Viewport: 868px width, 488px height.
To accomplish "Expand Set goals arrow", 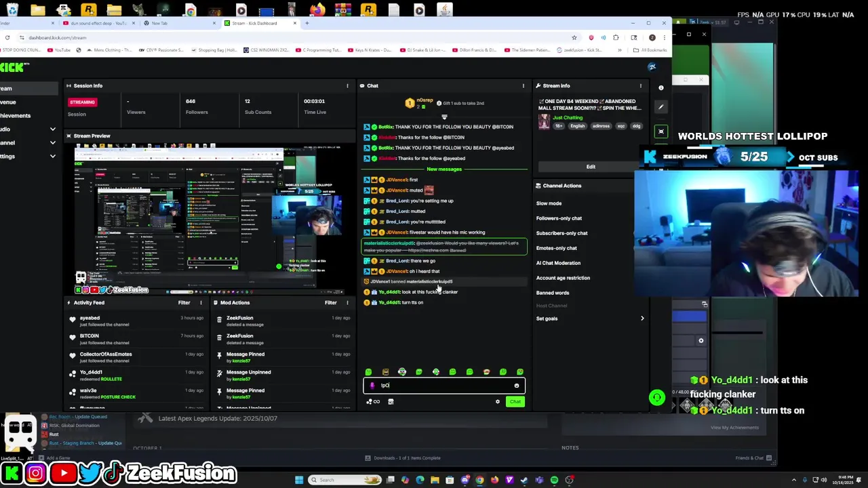I will click(x=642, y=319).
